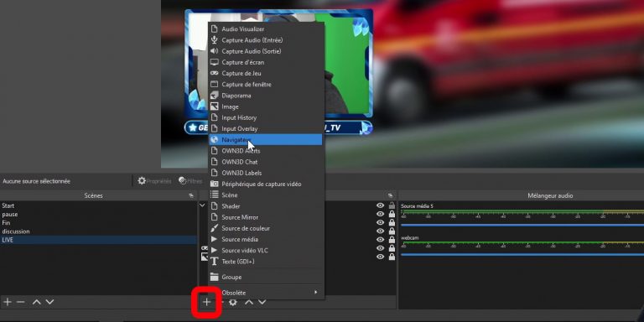The height and width of the screenshot is (322, 644).
Task: Choose the highlighted Navigateur entry
Action: click(x=266, y=140)
